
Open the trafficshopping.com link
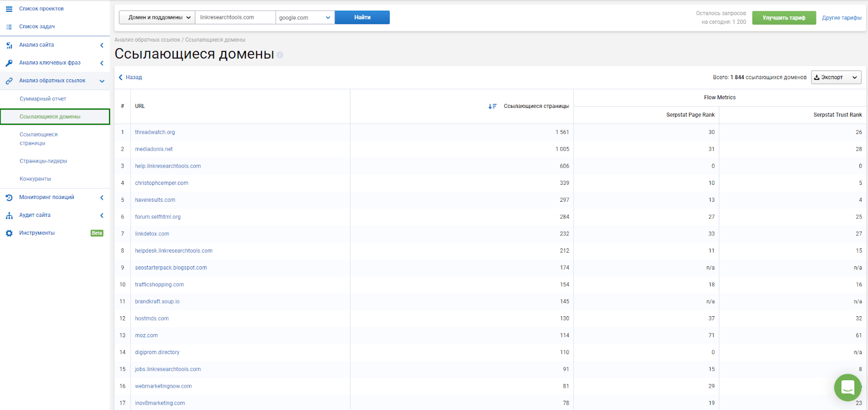159,285
